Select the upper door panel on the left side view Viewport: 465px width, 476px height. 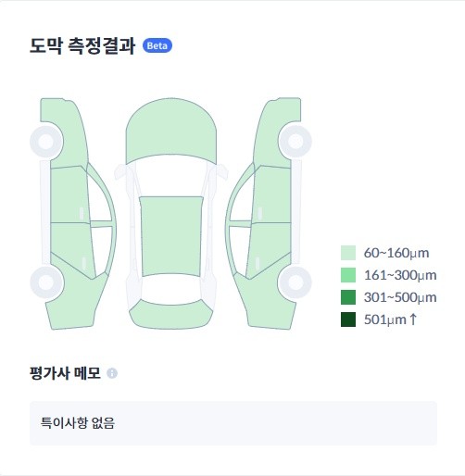pos(69,195)
